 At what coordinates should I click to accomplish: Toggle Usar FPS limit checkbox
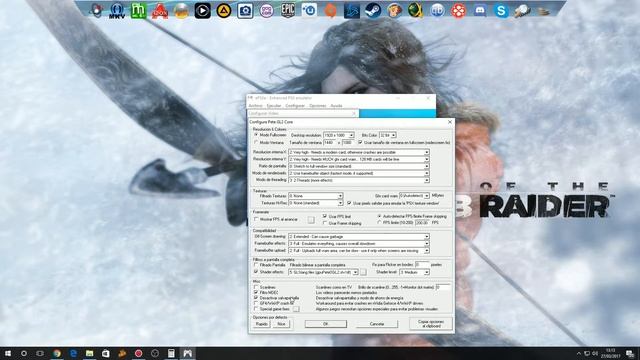(x=325, y=216)
